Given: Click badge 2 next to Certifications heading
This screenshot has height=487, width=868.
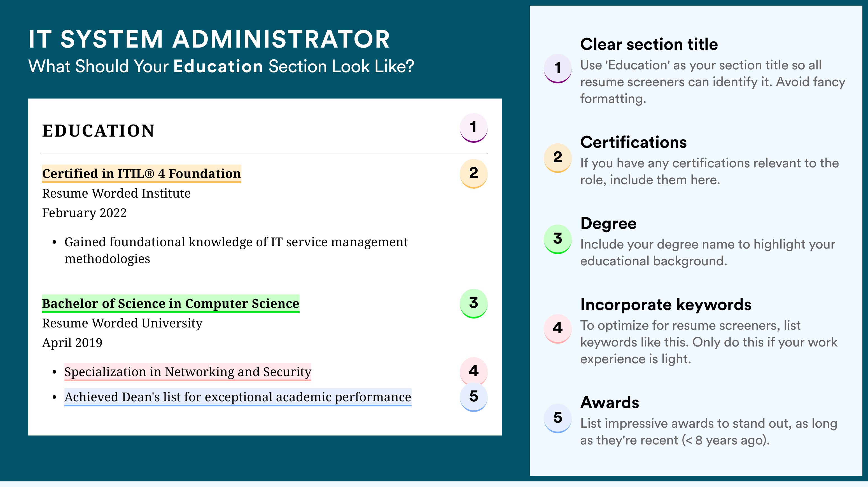Looking at the screenshot, I should (x=558, y=158).
